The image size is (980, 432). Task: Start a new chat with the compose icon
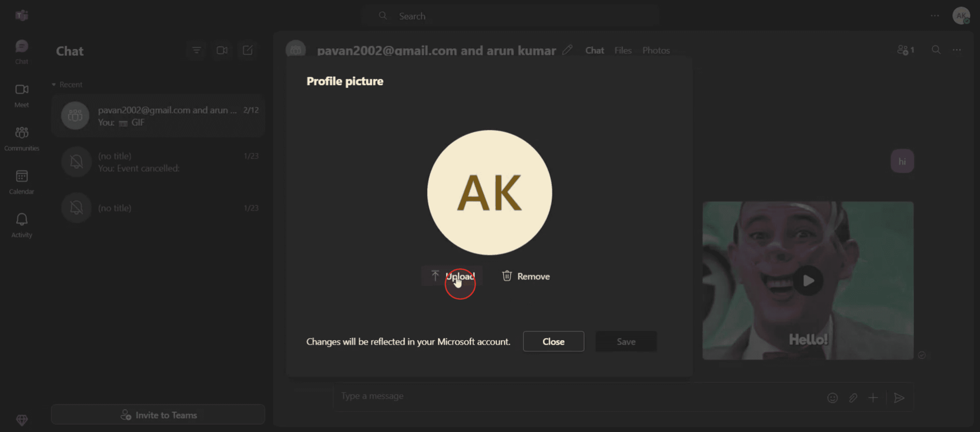[x=247, y=50]
